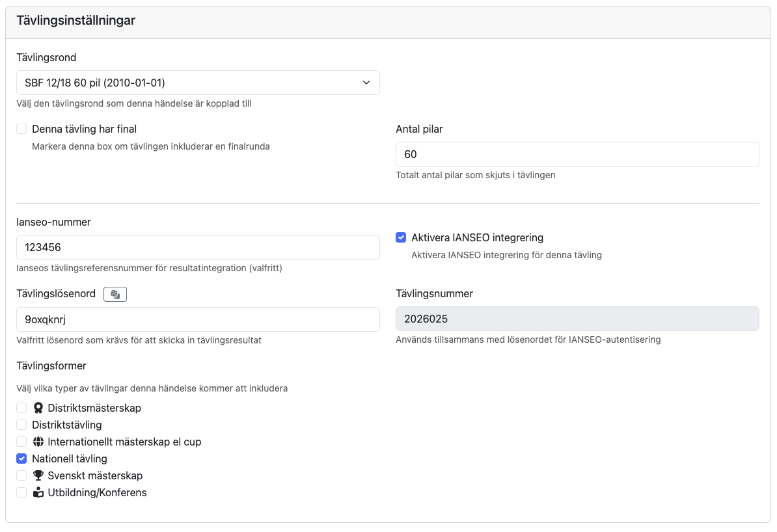Uncheck the Nationell tävling checkbox
Image resolution: width=777 pixels, height=532 pixels.
pyautogui.click(x=21, y=459)
